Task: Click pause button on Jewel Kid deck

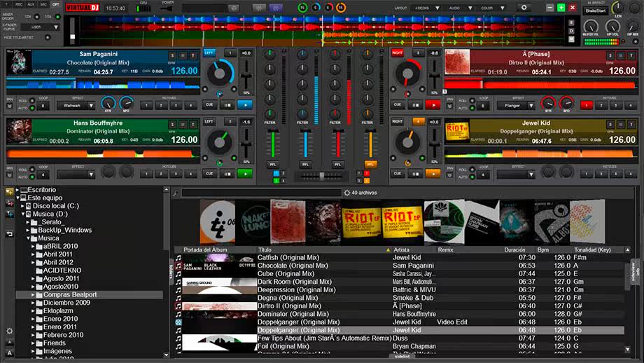Action: tap(415, 174)
